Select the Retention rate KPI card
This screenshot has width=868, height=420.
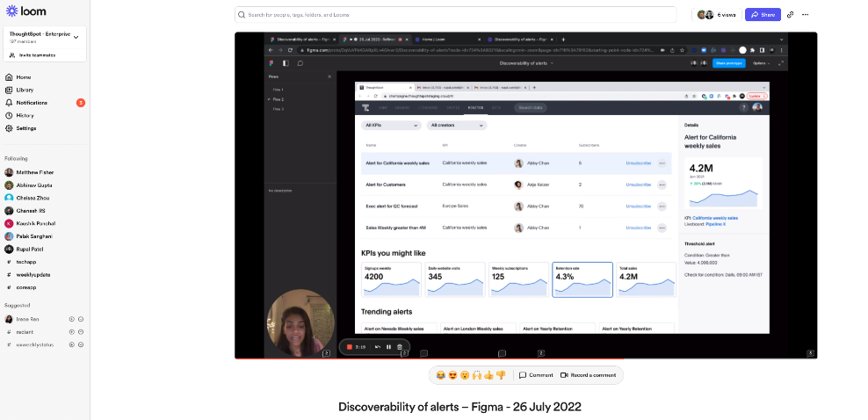582,280
